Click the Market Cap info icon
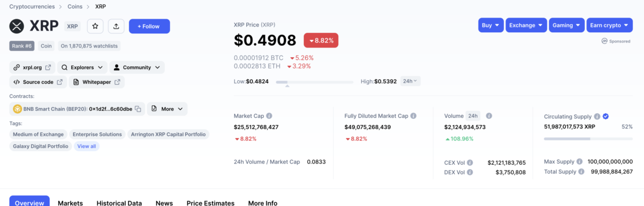 (x=269, y=116)
